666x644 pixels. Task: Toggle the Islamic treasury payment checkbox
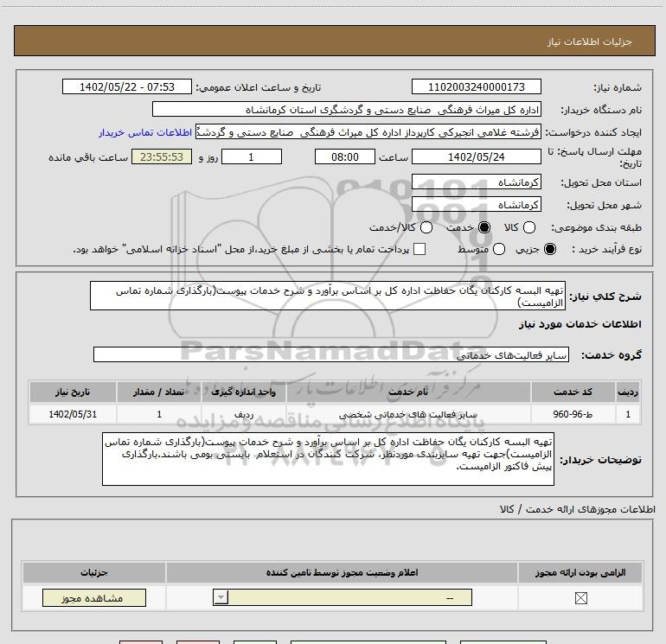[x=419, y=249]
